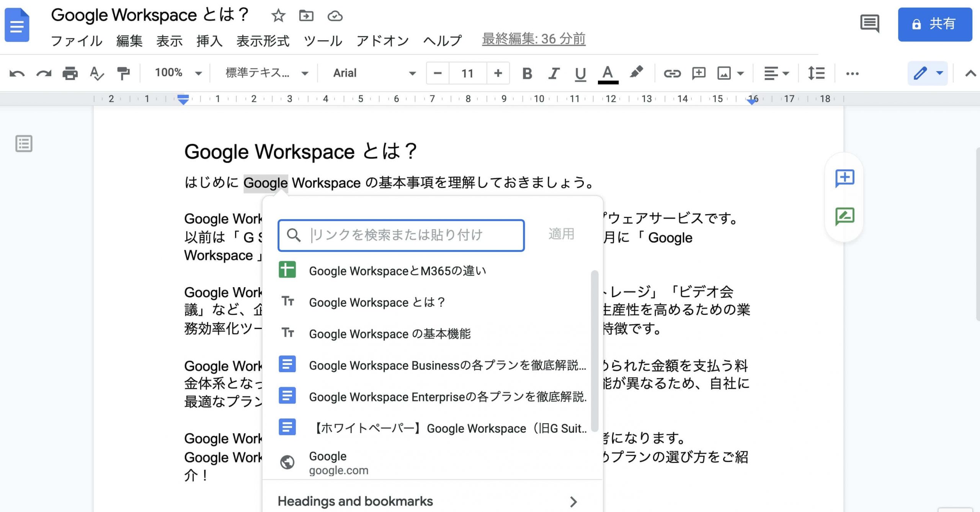Print the document
Image resolution: width=980 pixels, height=512 pixels.
(x=70, y=73)
